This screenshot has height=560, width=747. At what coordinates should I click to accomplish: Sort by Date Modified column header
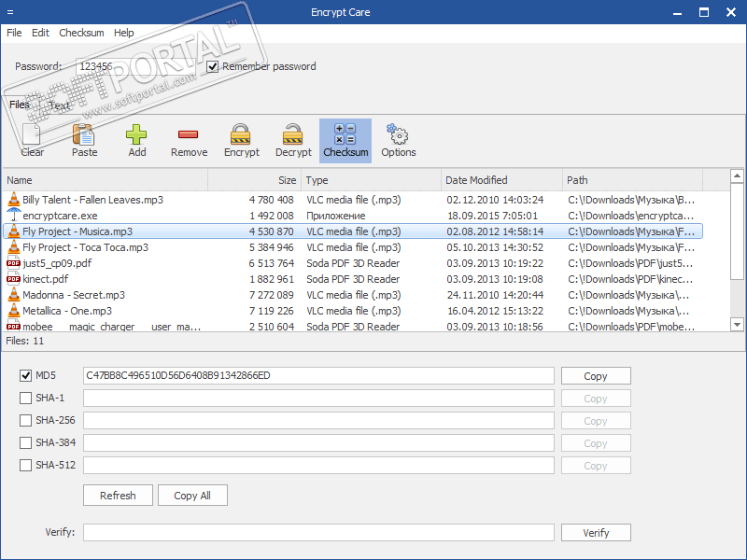click(x=501, y=180)
